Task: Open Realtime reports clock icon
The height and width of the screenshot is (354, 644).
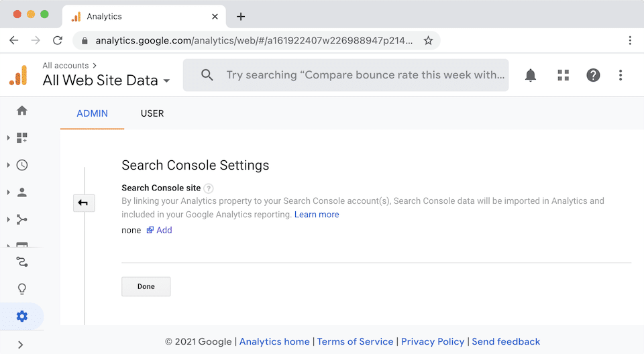Action: pos(22,165)
